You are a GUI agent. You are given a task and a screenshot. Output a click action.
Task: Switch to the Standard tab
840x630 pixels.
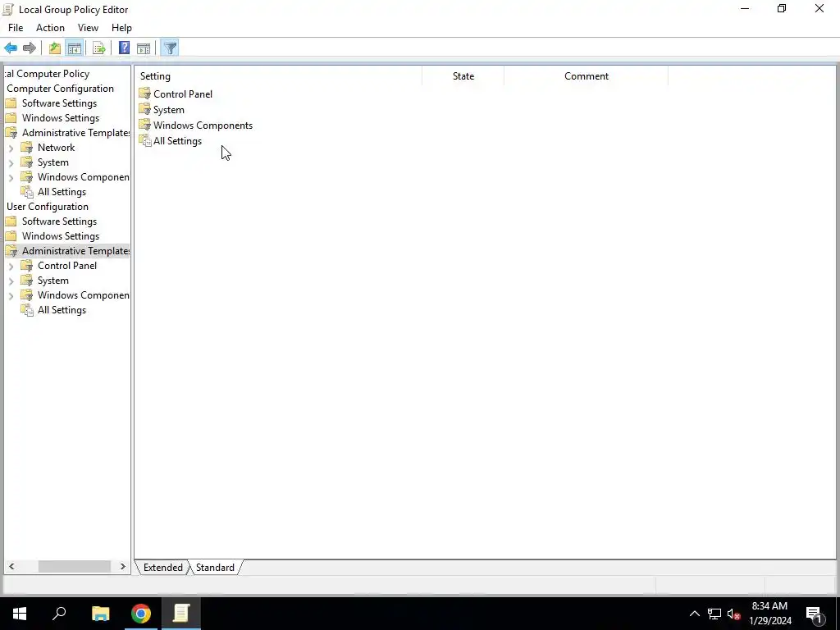[215, 568]
